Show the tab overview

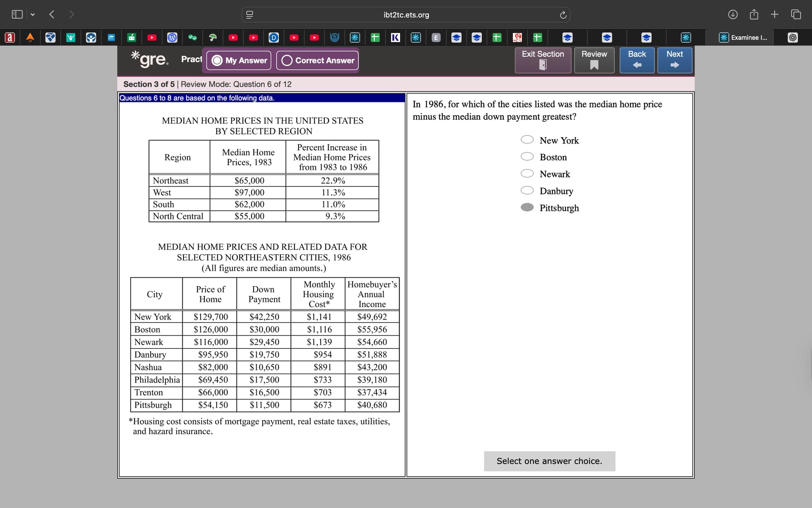click(796, 14)
